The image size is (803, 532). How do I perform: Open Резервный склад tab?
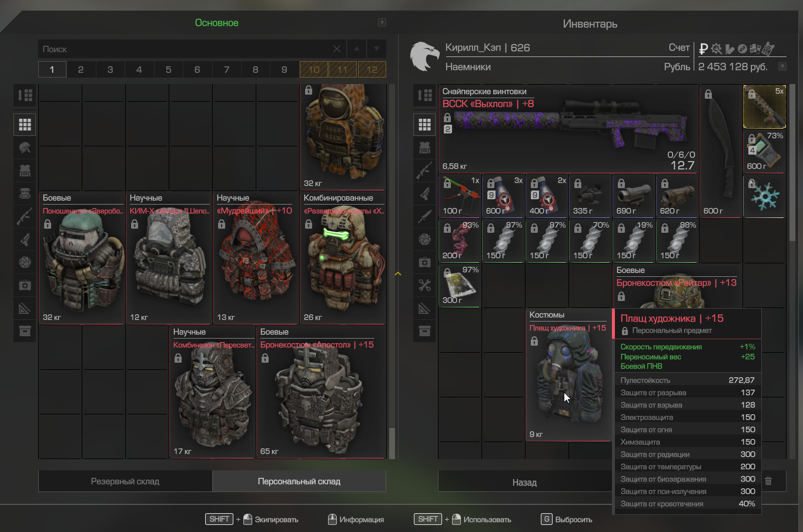[125, 481]
